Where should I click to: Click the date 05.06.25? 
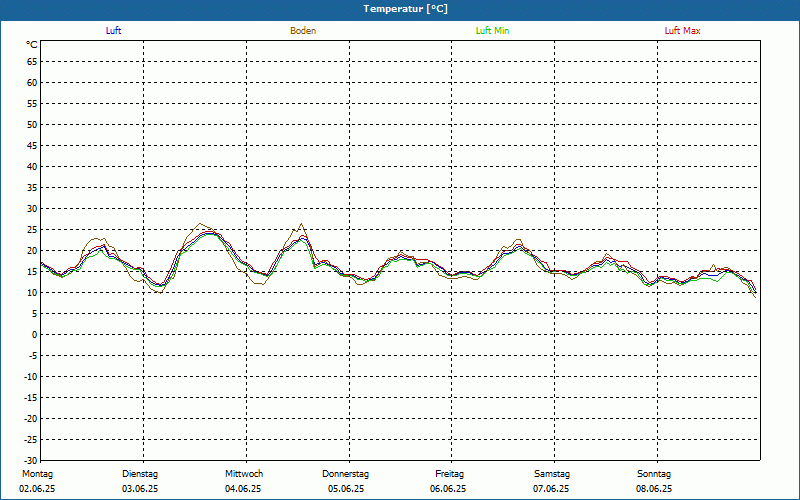point(346,489)
